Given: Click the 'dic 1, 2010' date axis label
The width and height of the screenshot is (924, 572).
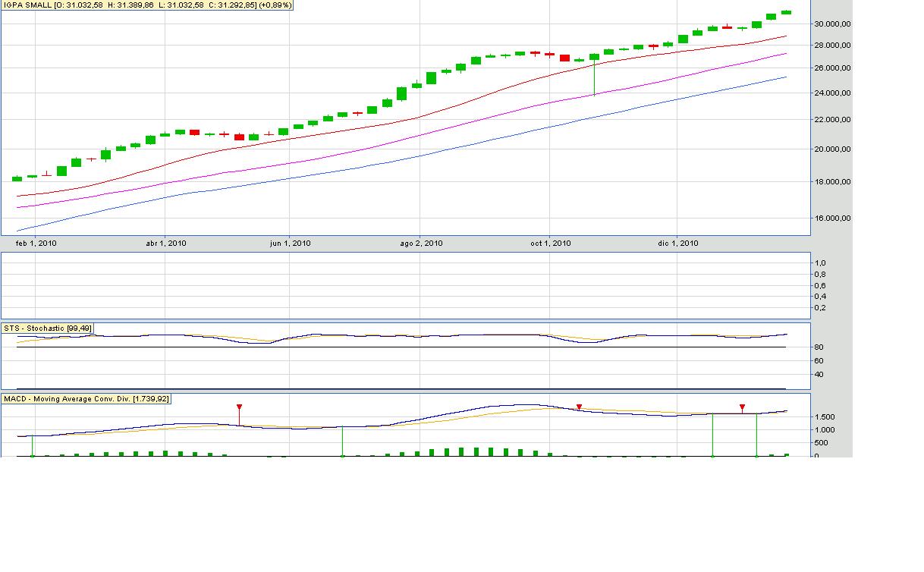Looking at the screenshot, I should coord(677,244).
